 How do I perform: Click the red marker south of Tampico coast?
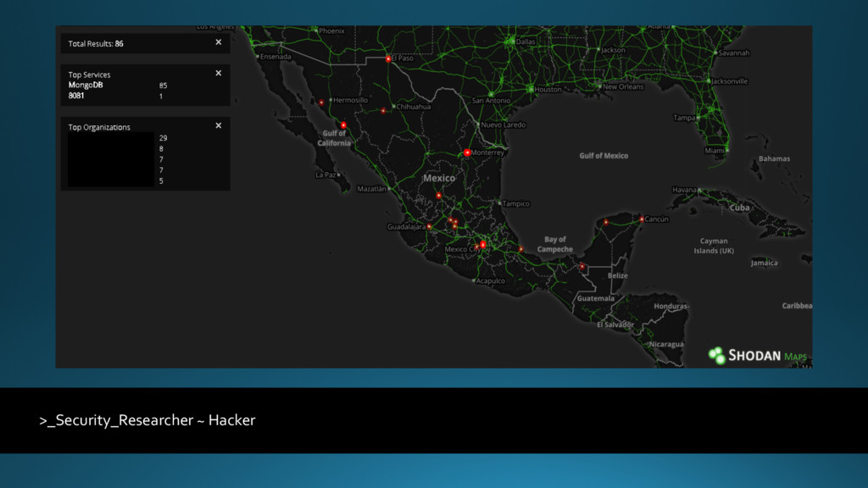(x=521, y=250)
